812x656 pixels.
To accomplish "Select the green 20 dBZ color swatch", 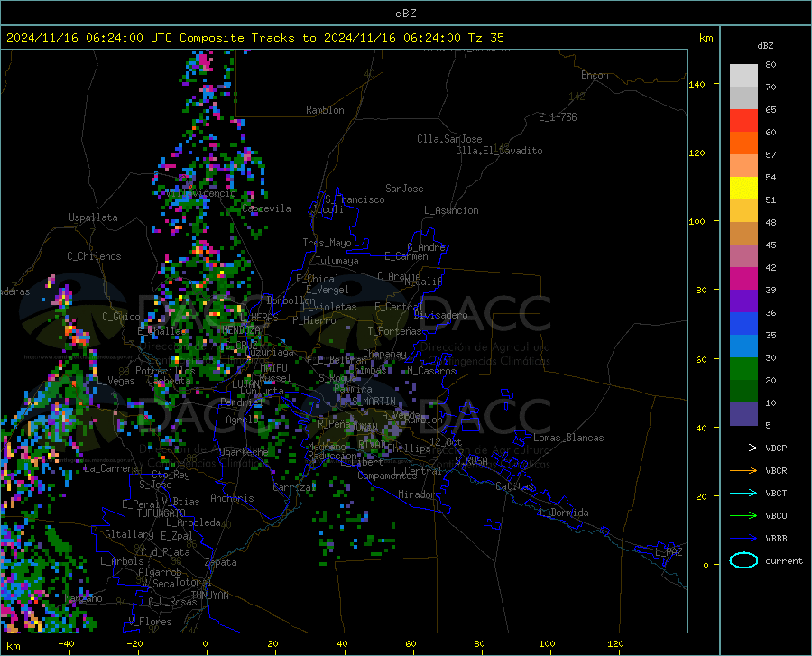I will 743,369.
